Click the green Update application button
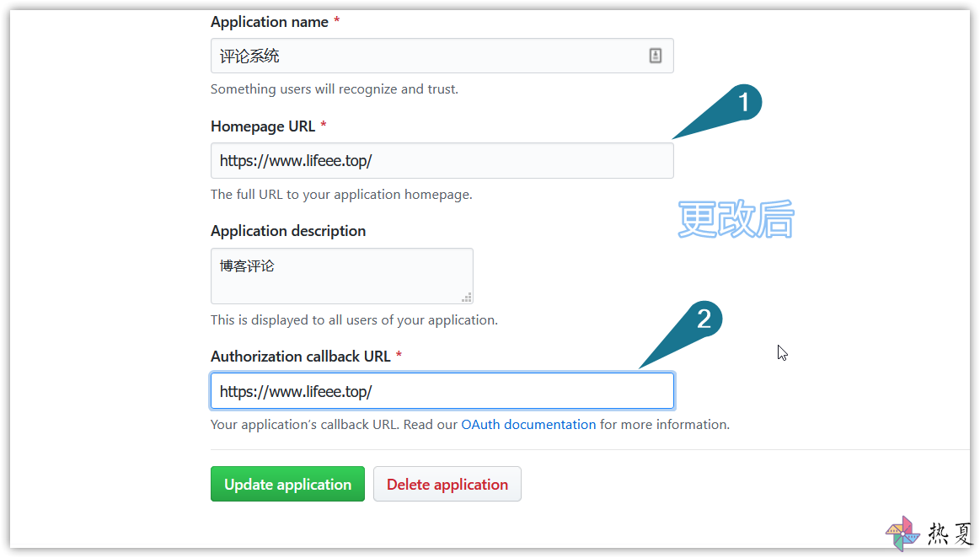 pyautogui.click(x=287, y=485)
